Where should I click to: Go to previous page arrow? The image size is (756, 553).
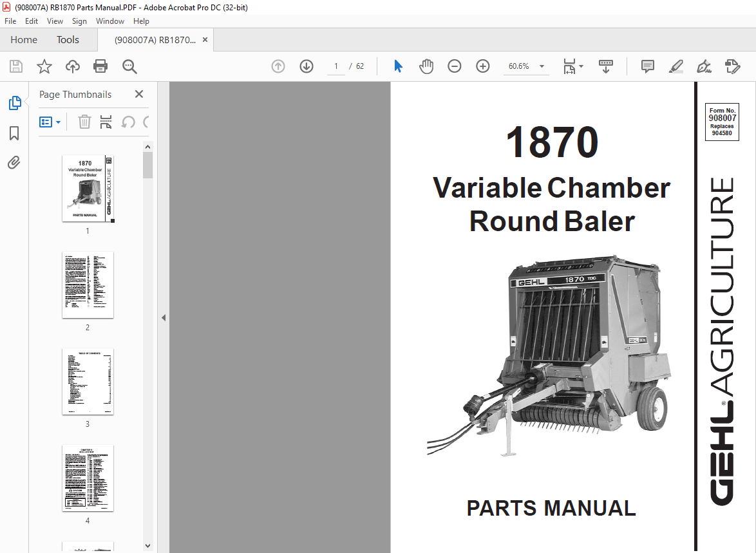pyautogui.click(x=278, y=66)
